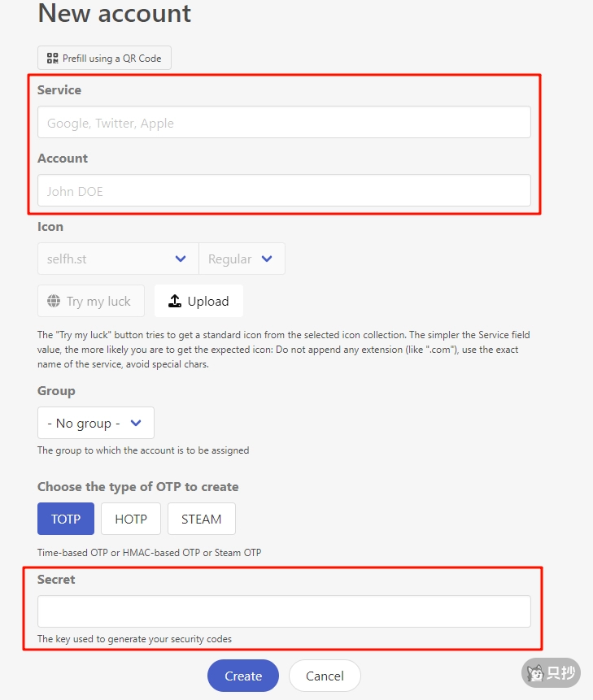Choose HOTP as the OTP type
Screen dimensions: 593x700
(x=131, y=519)
